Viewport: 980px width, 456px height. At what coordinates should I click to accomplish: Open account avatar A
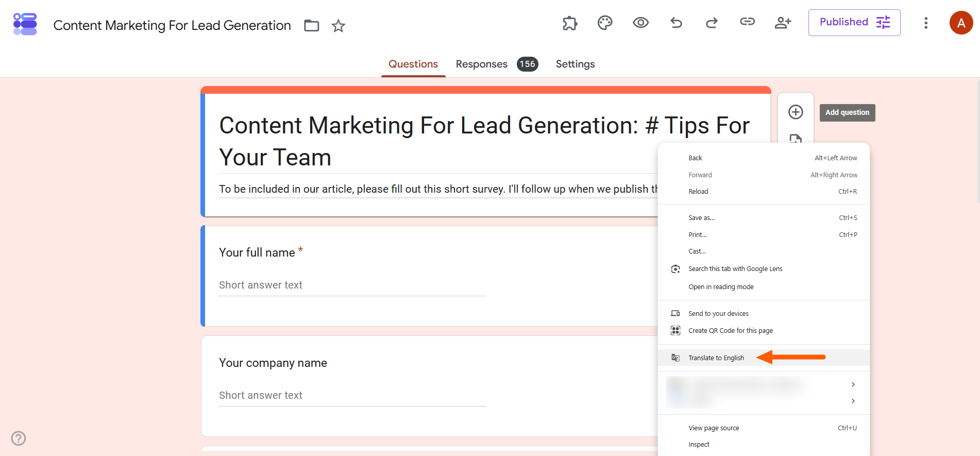click(x=961, y=23)
